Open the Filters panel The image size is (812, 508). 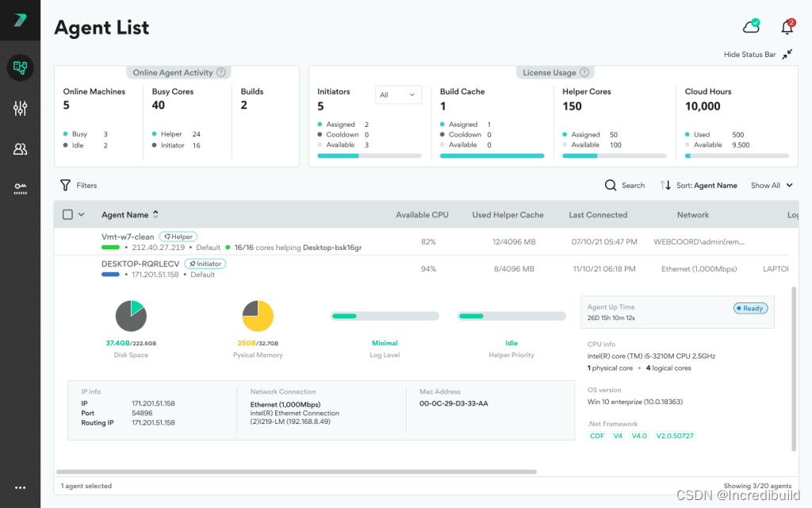(x=79, y=185)
